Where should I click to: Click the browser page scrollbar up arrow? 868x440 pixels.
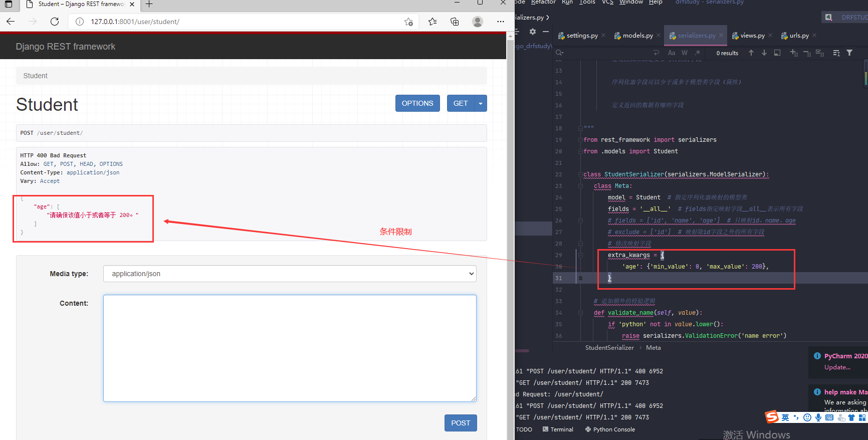coord(511,36)
